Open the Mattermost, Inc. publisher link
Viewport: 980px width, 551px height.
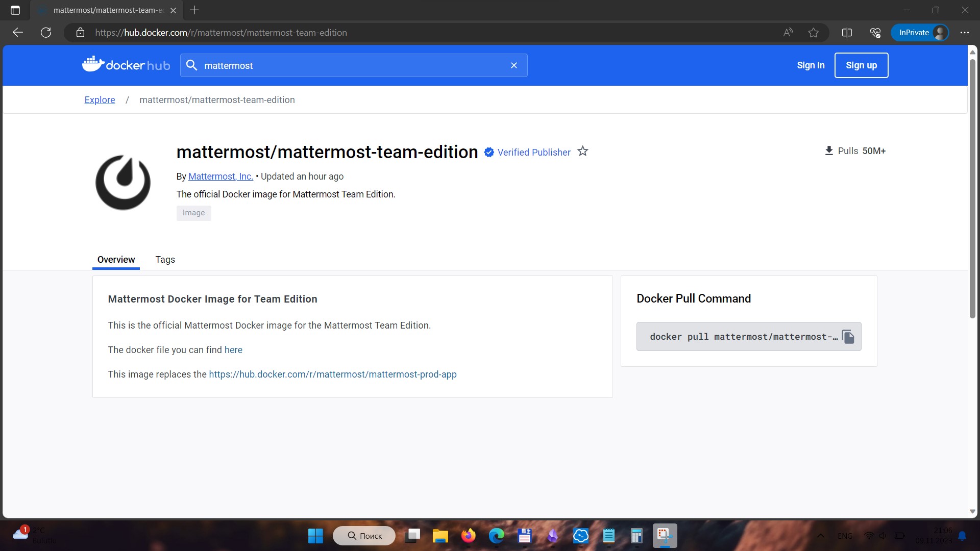click(220, 177)
